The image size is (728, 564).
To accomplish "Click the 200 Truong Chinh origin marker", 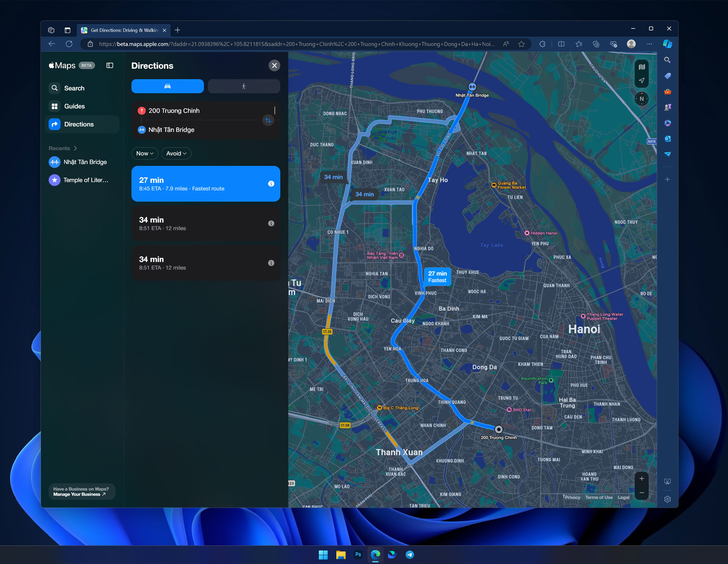I will coord(499,429).
